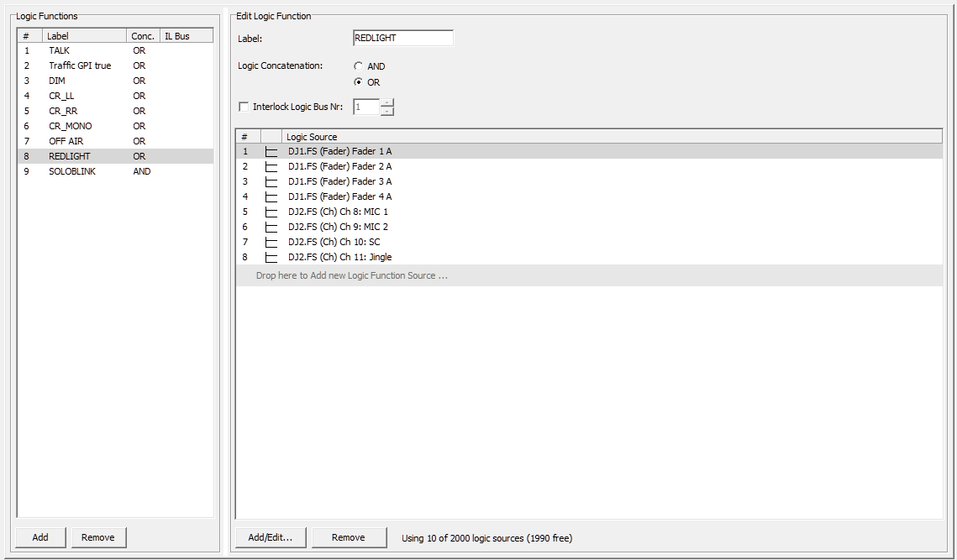
Task: Decrement the bus number with the down arrow
Action: (386, 110)
